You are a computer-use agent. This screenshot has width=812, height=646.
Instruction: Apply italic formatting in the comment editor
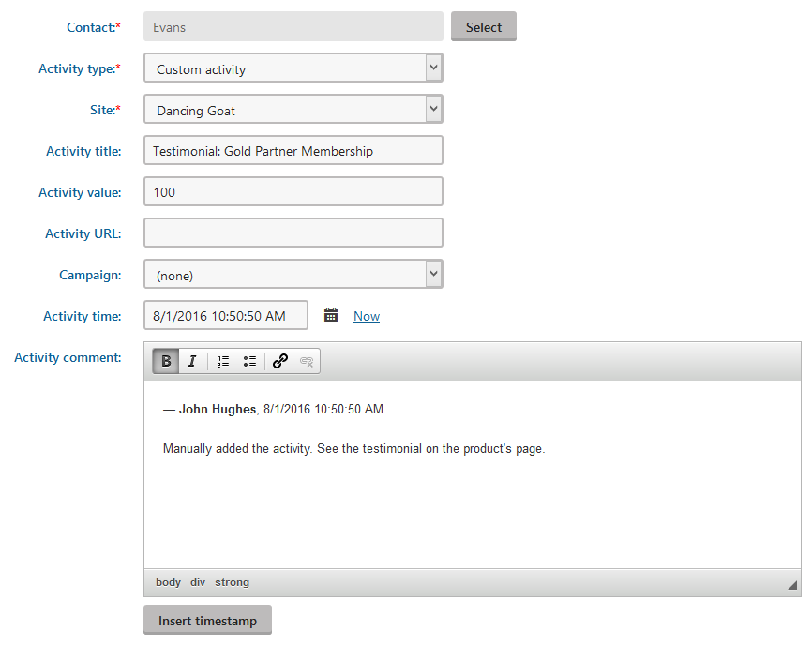coord(193,361)
